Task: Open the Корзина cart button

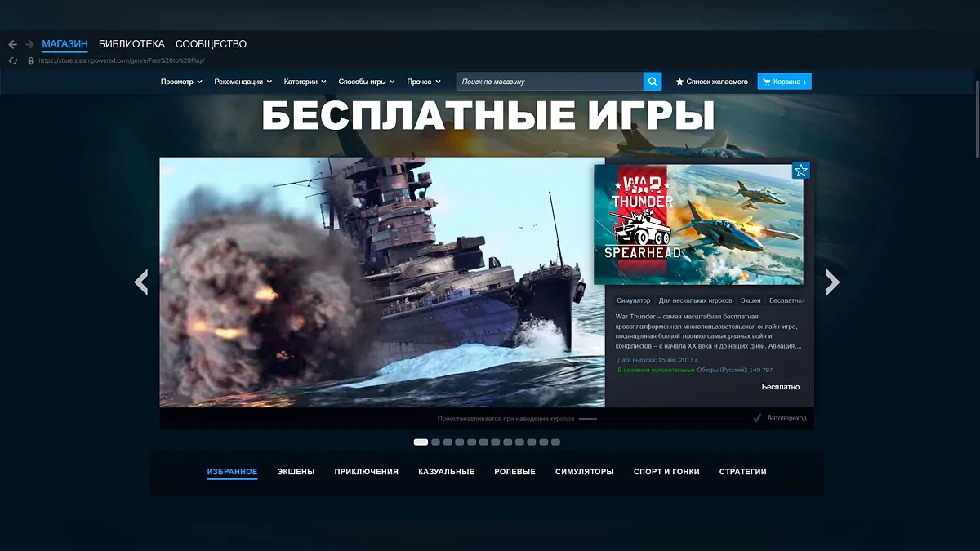Action: pos(785,82)
